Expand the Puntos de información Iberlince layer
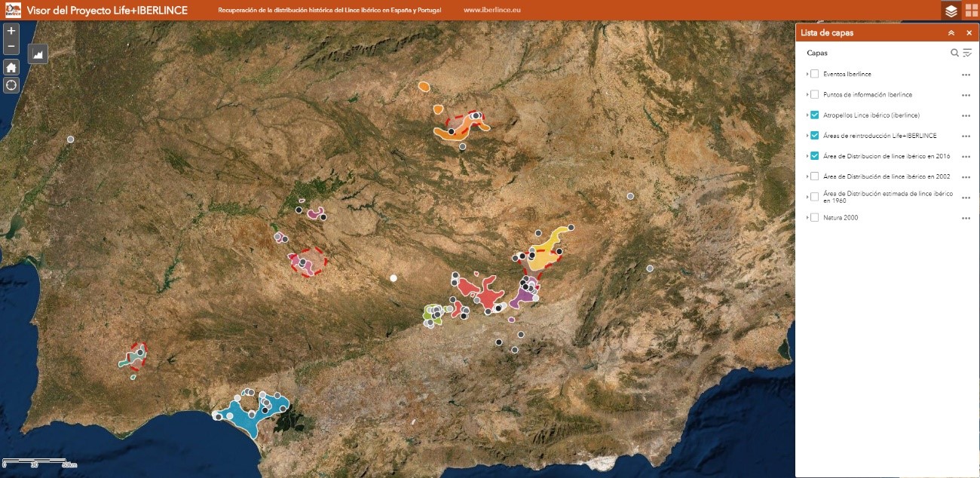 [x=807, y=95]
